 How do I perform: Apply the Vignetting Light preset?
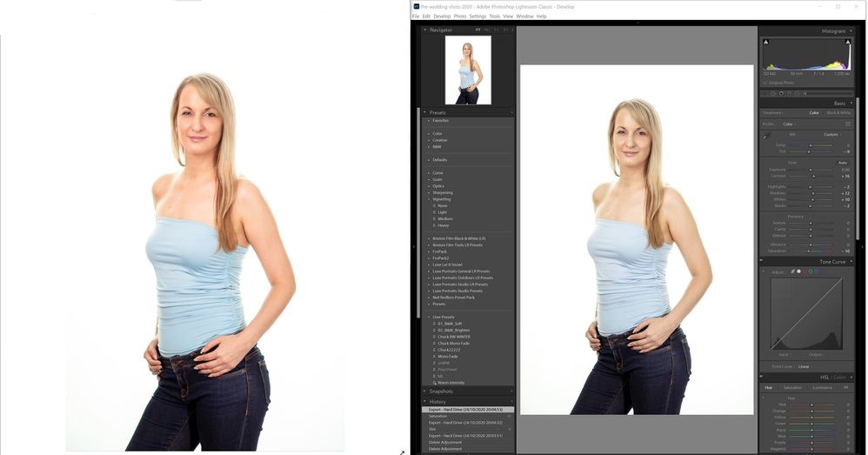pos(443,212)
